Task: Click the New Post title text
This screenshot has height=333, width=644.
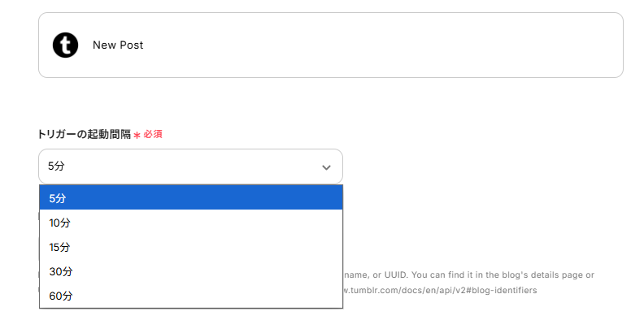Action: point(118,45)
